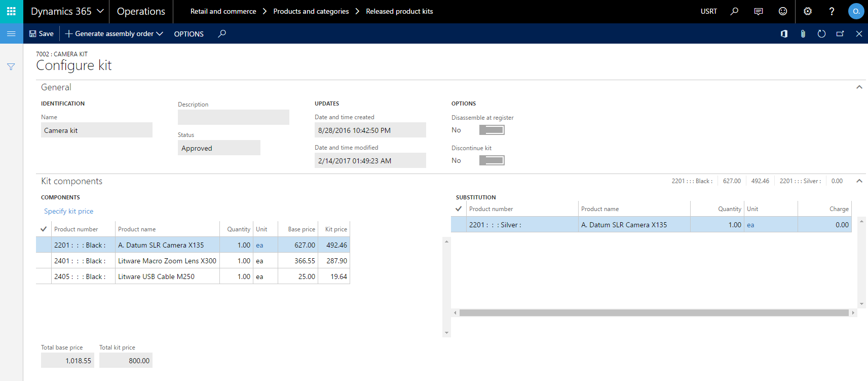Viewport: 868px width, 381px height.
Task: Collapse the General section
Action: point(859,87)
